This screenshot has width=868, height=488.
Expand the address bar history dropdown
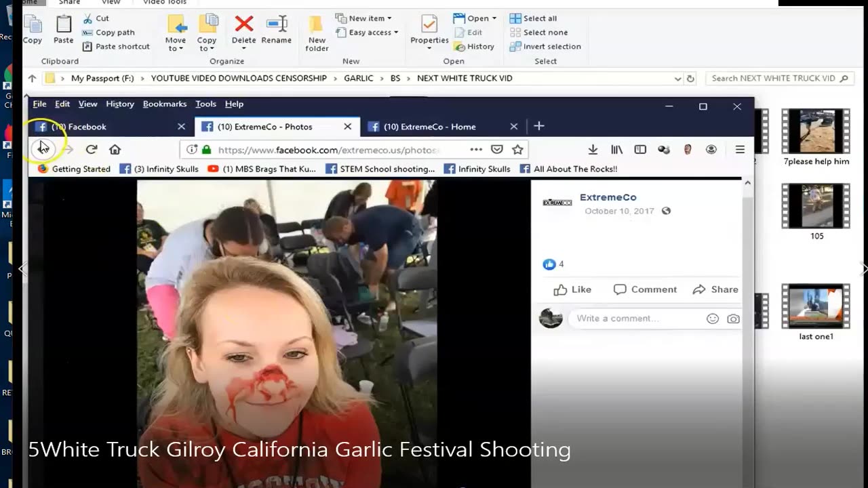pyautogui.click(x=677, y=79)
